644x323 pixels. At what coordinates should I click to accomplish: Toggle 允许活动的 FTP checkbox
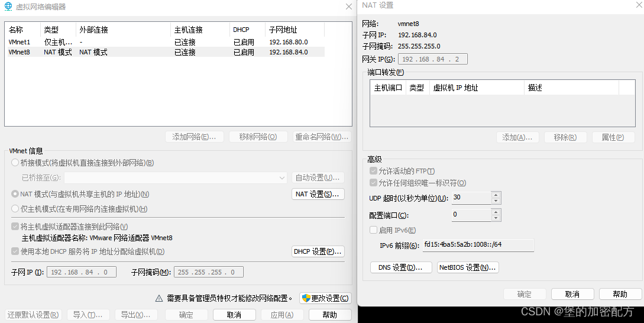[373, 171]
